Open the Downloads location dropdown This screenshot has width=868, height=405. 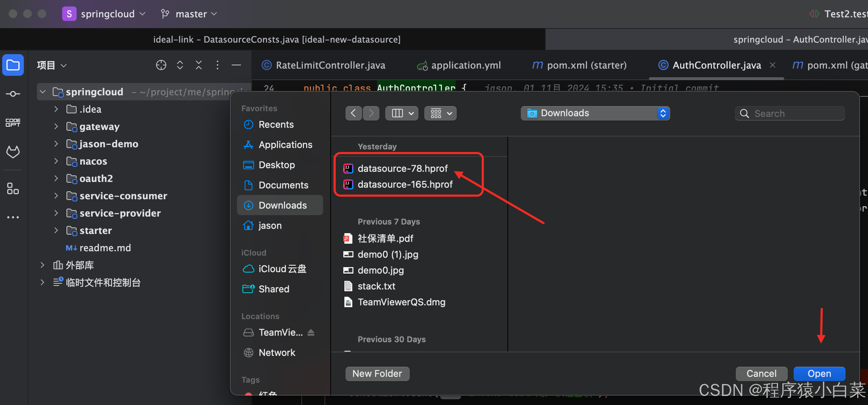coord(595,113)
